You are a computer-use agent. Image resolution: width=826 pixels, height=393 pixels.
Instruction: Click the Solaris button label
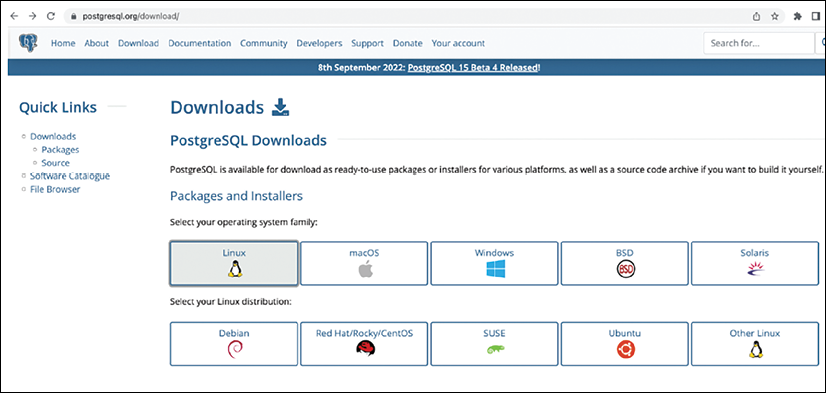pyautogui.click(x=754, y=253)
